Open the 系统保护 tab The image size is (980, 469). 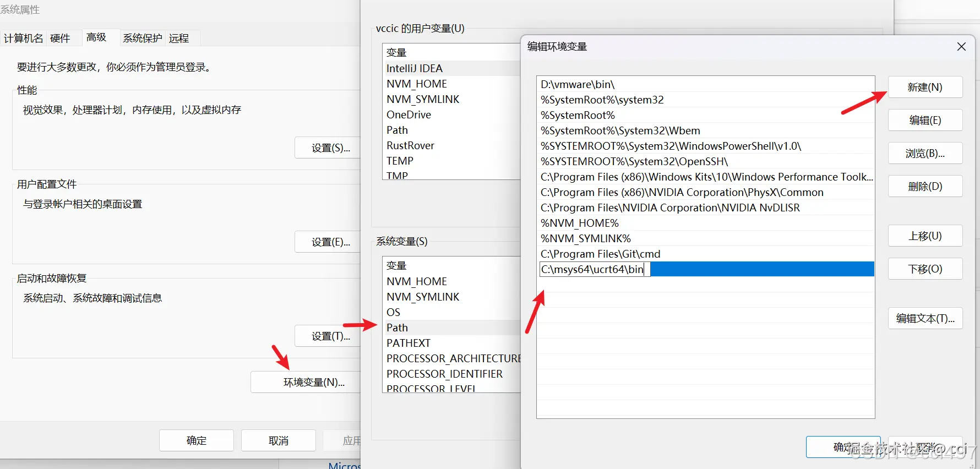[x=142, y=38]
